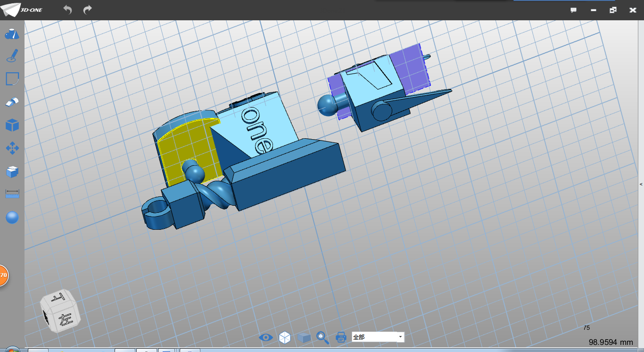Open the message bubble icon in title bar
644x352 pixels.
(574, 10)
